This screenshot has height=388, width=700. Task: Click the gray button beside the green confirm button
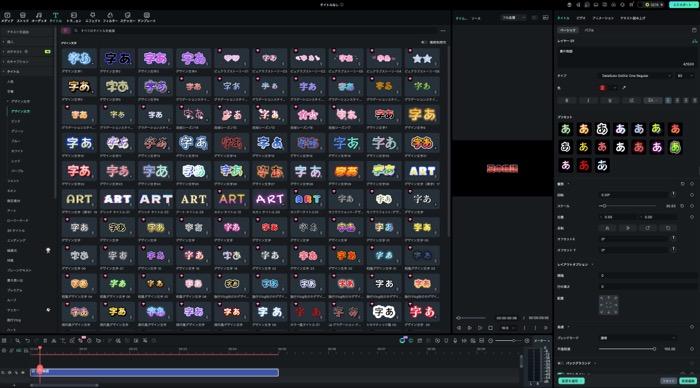668,381
